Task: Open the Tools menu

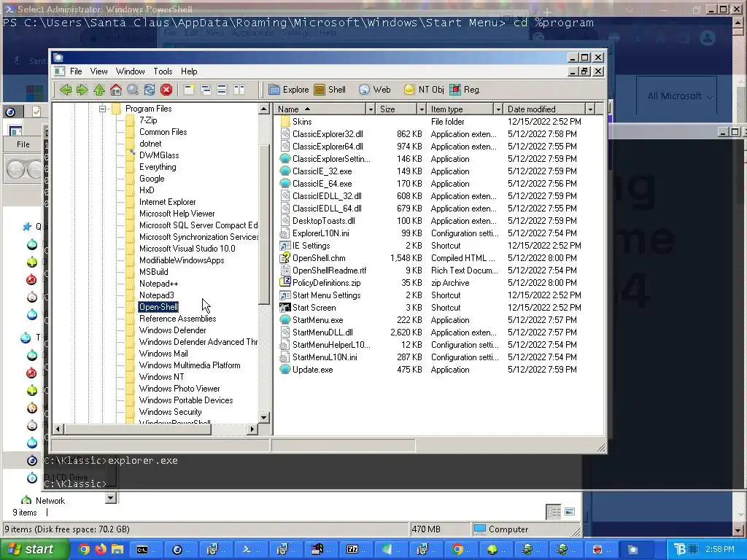Action: pos(163,71)
